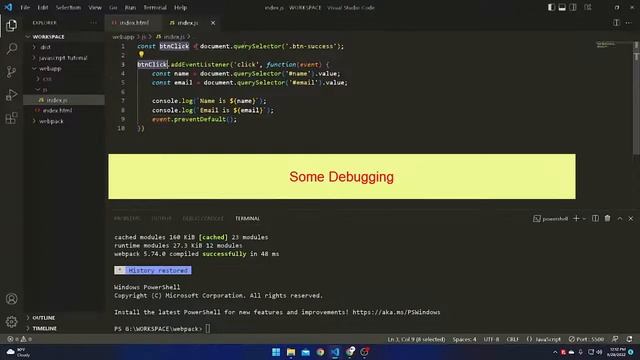Click the powershell terminal prompt input
This screenshot has height=360, width=640.
click(208, 329)
